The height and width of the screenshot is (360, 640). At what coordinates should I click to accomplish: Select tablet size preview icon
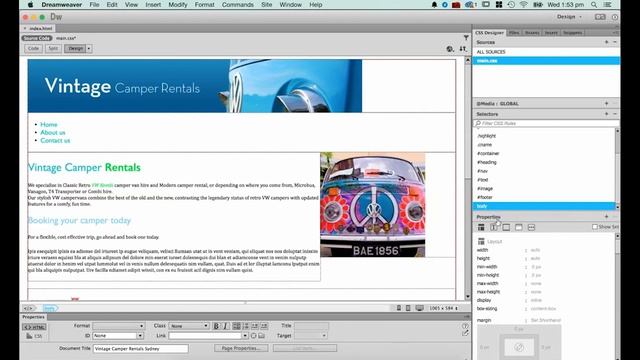[x=408, y=308]
